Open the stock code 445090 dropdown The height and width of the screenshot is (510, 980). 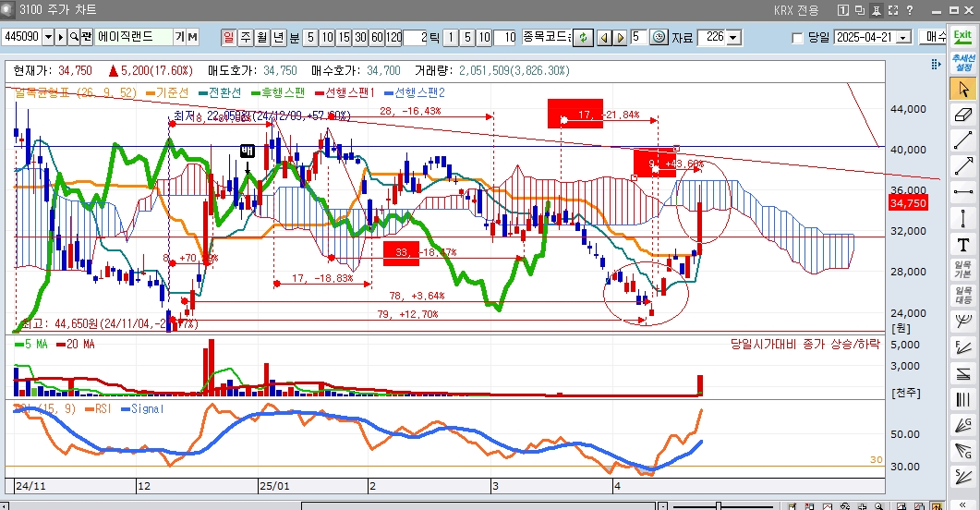click(x=48, y=37)
